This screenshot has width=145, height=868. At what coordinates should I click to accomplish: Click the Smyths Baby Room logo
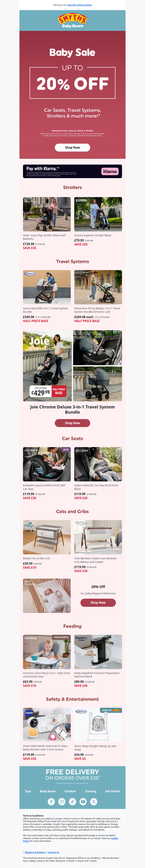pyautogui.click(x=72, y=21)
